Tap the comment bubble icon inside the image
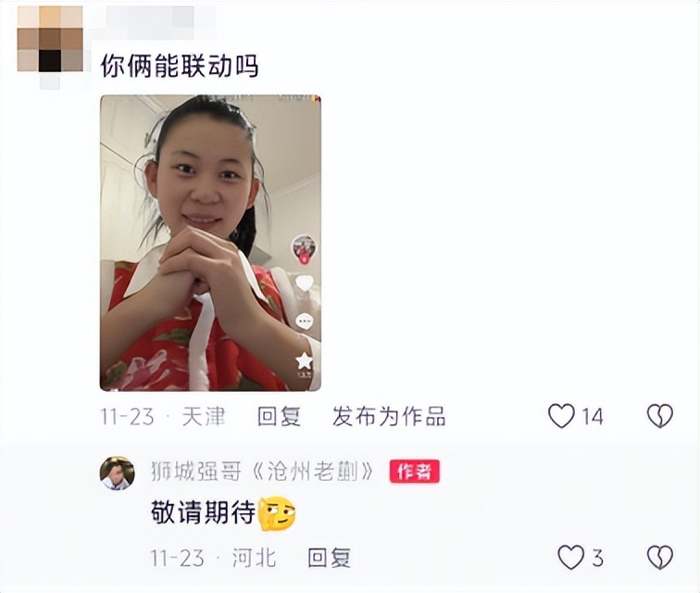The image size is (700, 593). pos(305,322)
